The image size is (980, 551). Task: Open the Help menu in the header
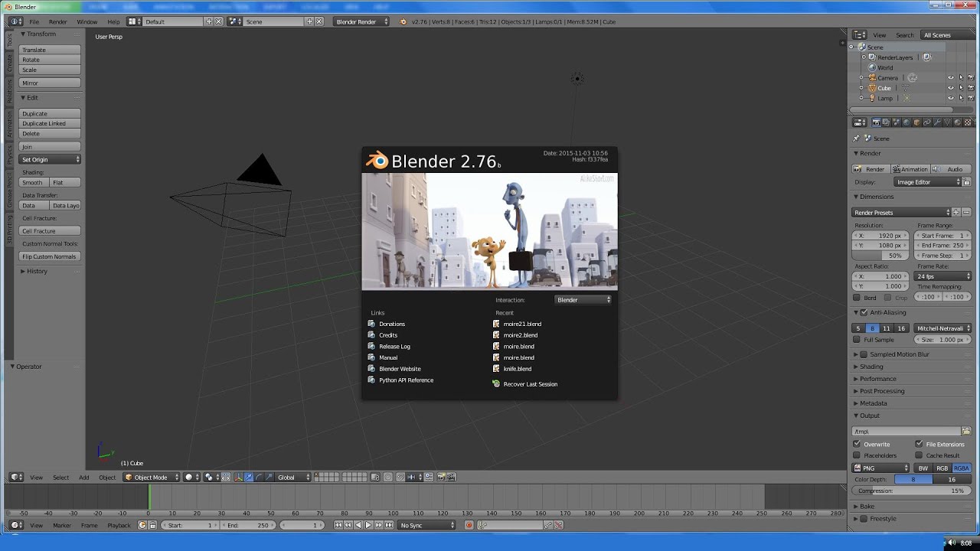coord(113,21)
